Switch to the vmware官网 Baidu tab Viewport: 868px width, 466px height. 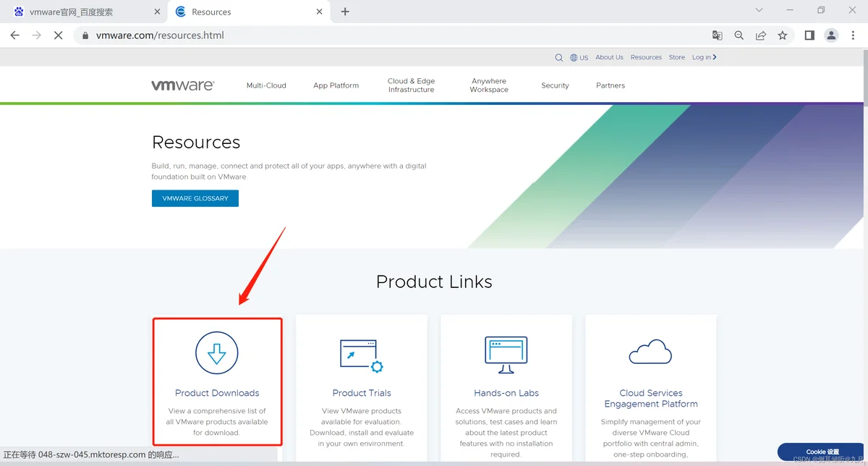(x=84, y=12)
